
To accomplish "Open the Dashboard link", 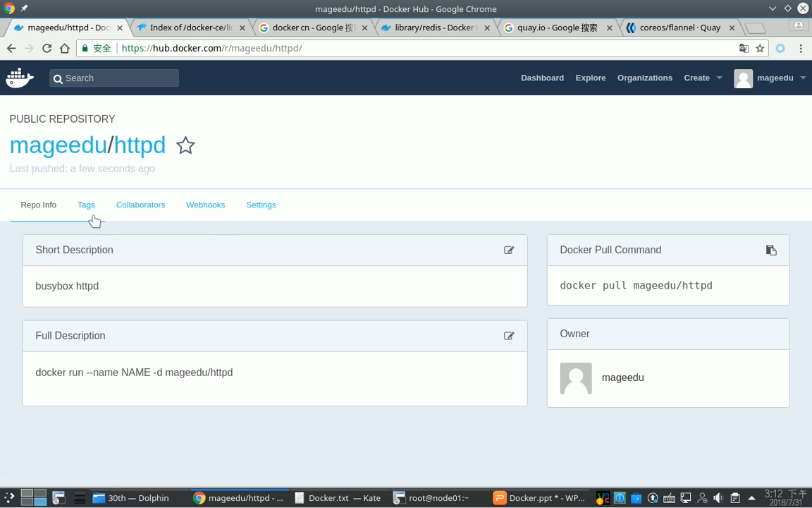I will [x=542, y=78].
